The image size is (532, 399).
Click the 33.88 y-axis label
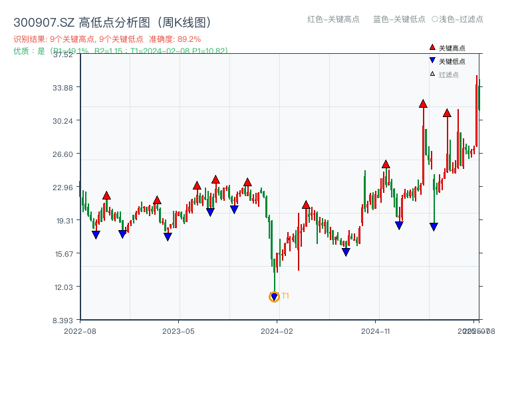(63, 88)
